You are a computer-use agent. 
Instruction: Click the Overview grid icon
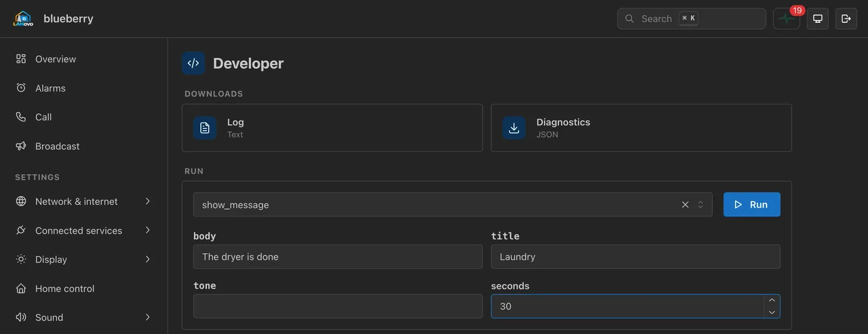[x=21, y=59]
